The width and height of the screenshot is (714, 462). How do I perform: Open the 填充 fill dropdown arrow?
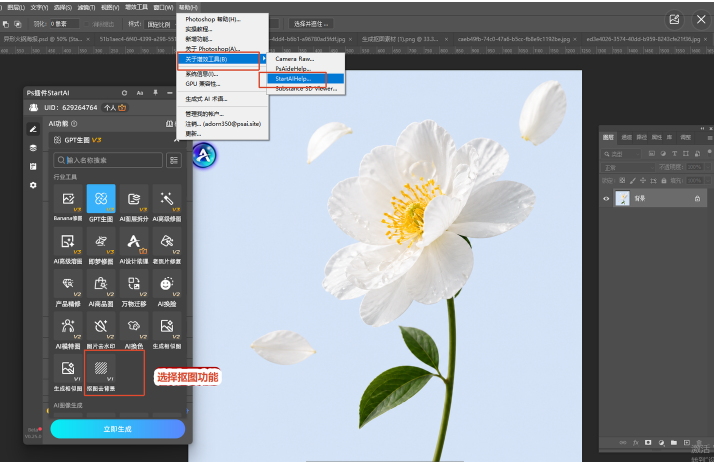click(x=707, y=181)
